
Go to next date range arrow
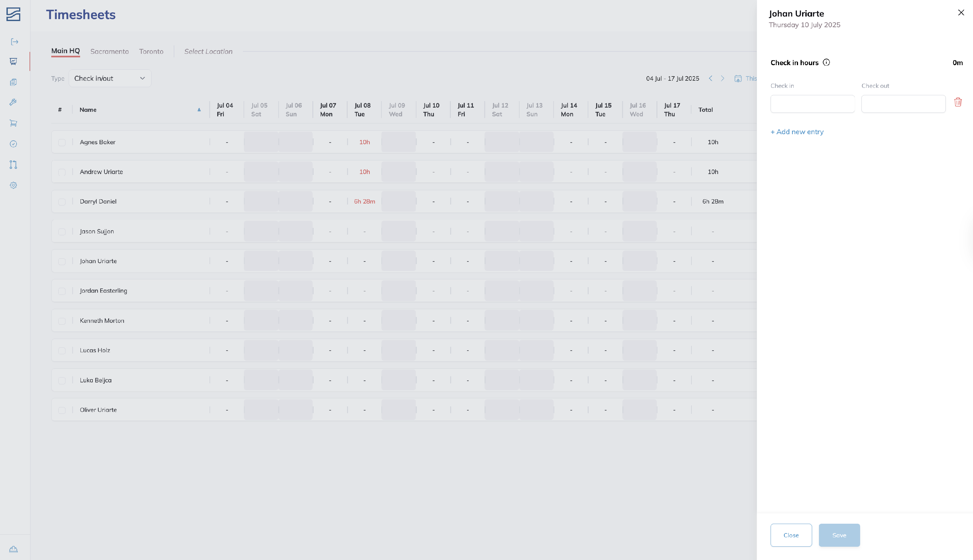[722, 78]
